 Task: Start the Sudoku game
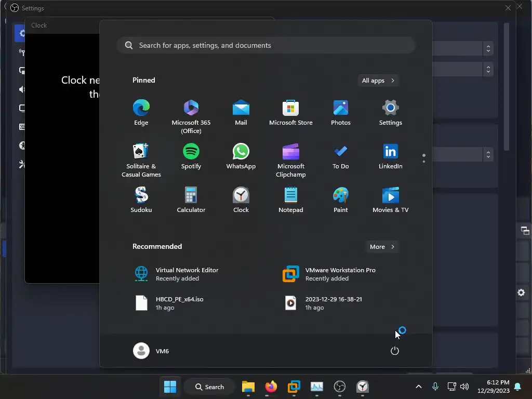tap(141, 200)
